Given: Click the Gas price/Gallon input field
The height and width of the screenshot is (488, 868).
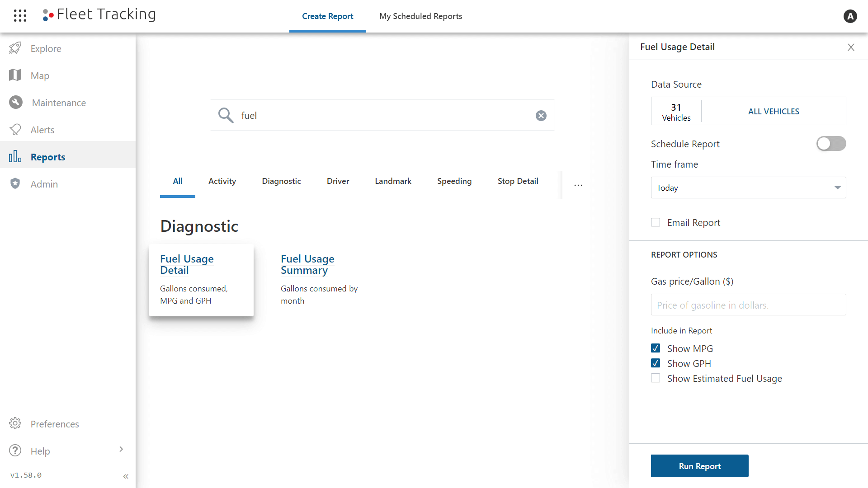Looking at the screenshot, I should coord(748,305).
